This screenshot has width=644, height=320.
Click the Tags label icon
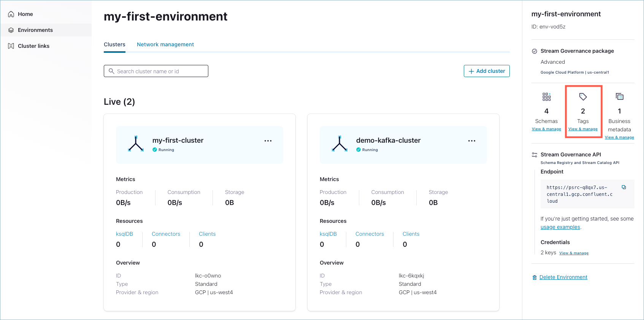point(583,97)
